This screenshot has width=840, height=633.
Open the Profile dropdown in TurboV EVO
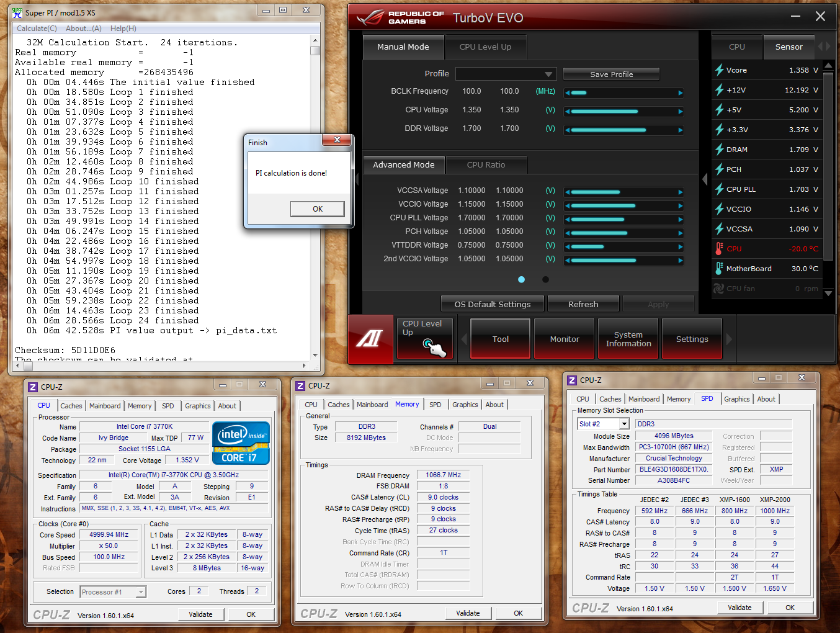[548, 74]
